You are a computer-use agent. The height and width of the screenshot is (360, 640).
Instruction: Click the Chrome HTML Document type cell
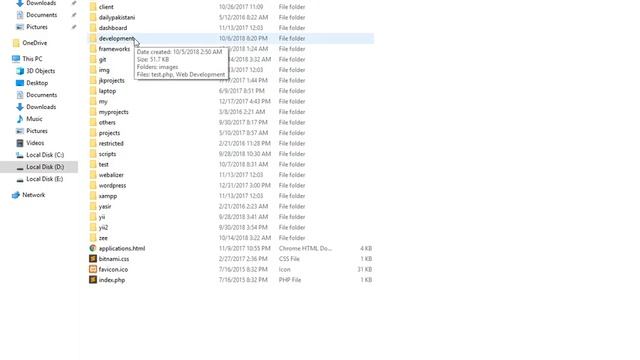pyautogui.click(x=305, y=248)
